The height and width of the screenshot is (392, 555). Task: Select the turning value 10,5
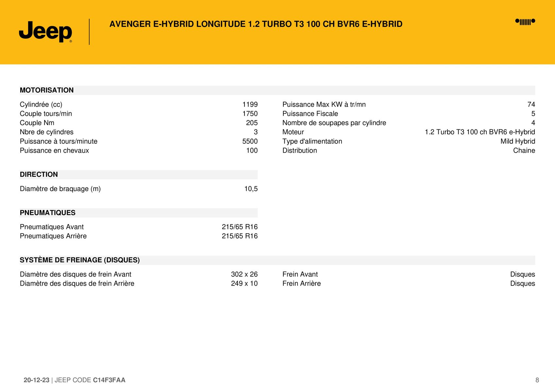[x=251, y=189]
